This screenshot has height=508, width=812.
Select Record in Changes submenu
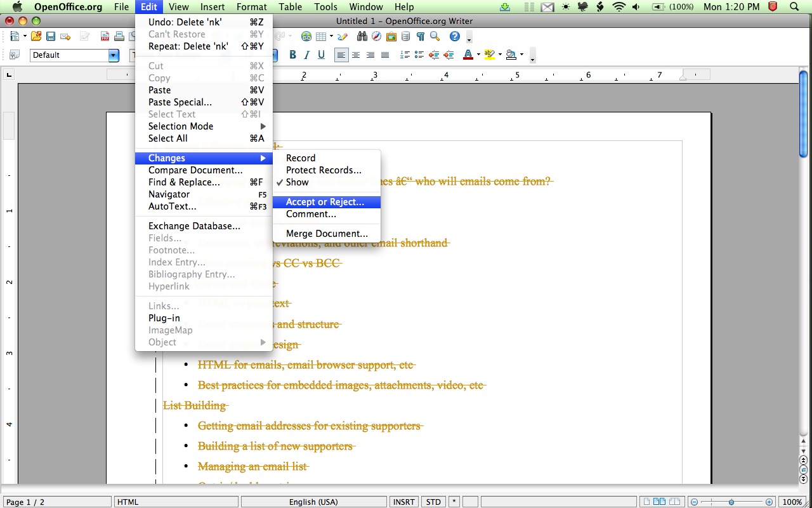coord(326,158)
